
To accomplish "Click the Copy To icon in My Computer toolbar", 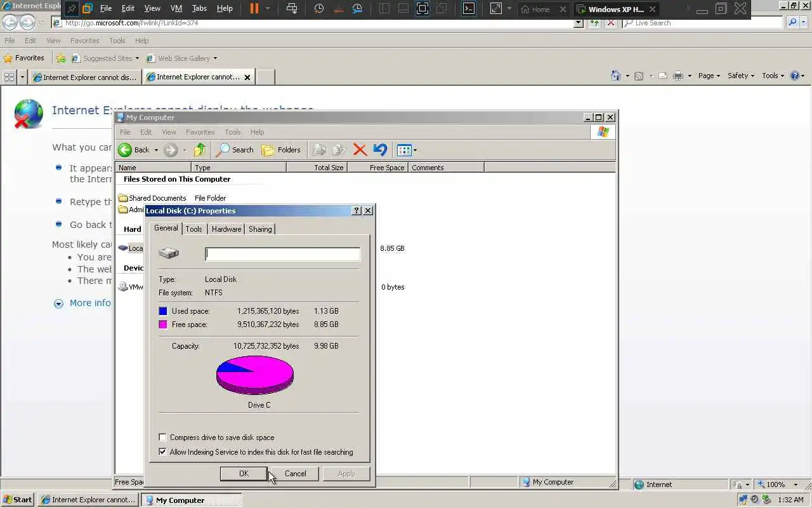I will [x=339, y=150].
